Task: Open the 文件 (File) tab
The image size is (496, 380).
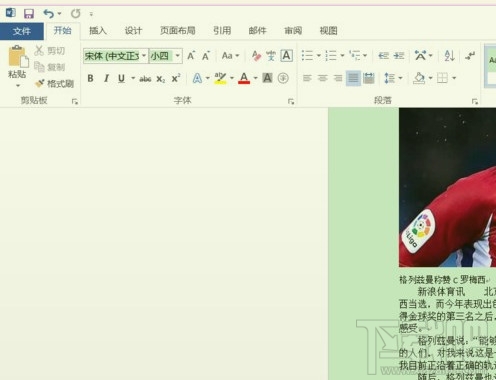Action: point(22,31)
